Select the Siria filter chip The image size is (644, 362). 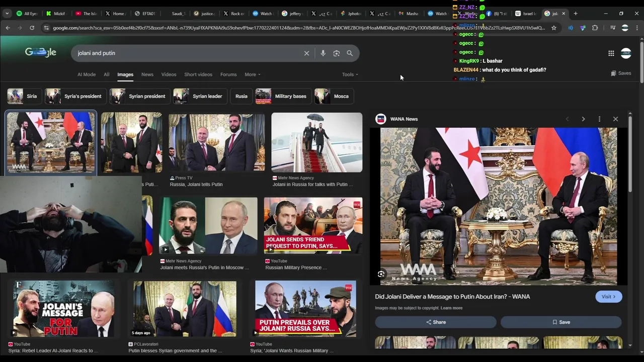[24, 96]
